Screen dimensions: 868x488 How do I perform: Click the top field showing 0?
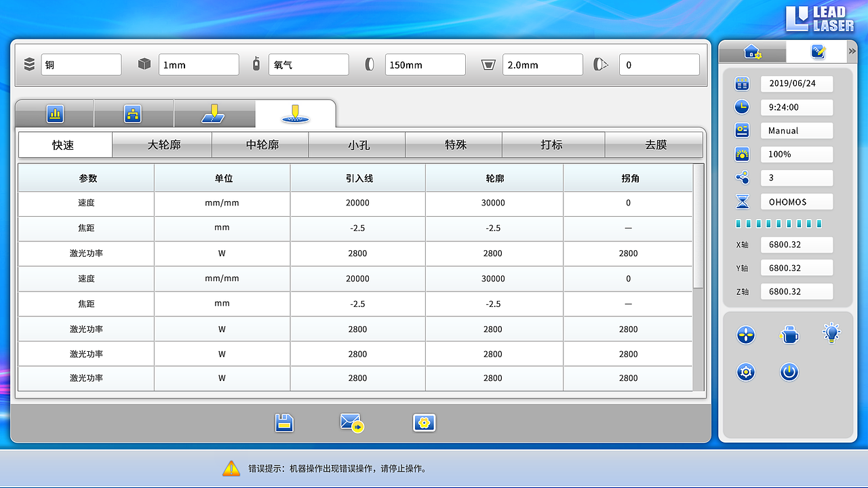(x=659, y=65)
